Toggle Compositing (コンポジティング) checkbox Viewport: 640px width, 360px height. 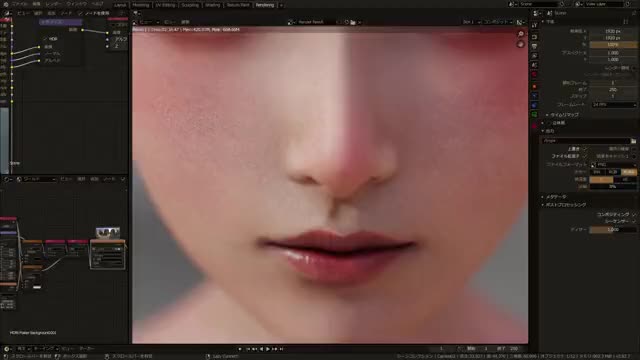(x=634, y=214)
